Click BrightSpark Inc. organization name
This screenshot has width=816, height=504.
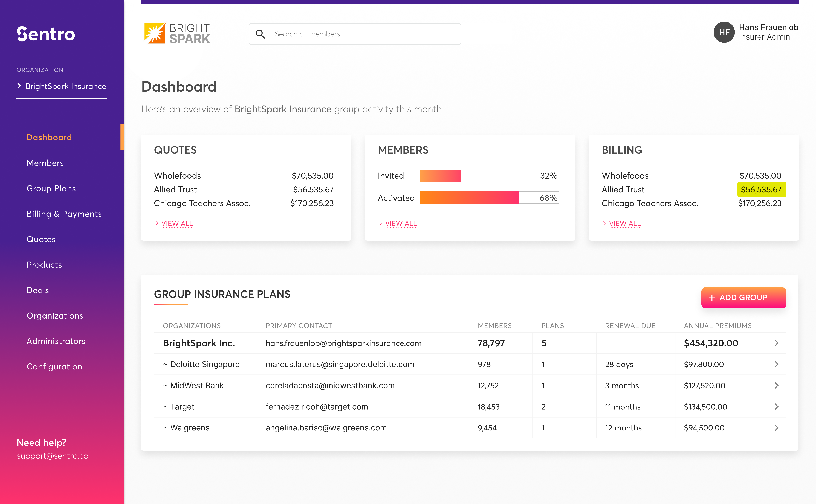coord(199,343)
